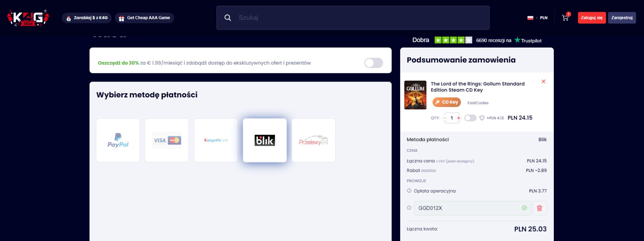The height and width of the screenshot is (241, 644).
Task: Focus the Szukaj search field
Action: point(353,18)
